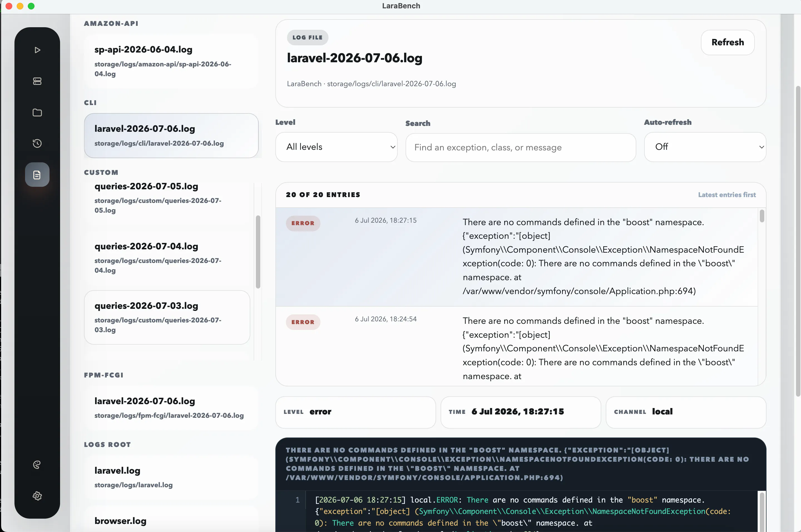Image resolution: width=801 pixels, height=532 pixels.
Task: Select the 18:27:15 error entry
Action: click(516, 257)
